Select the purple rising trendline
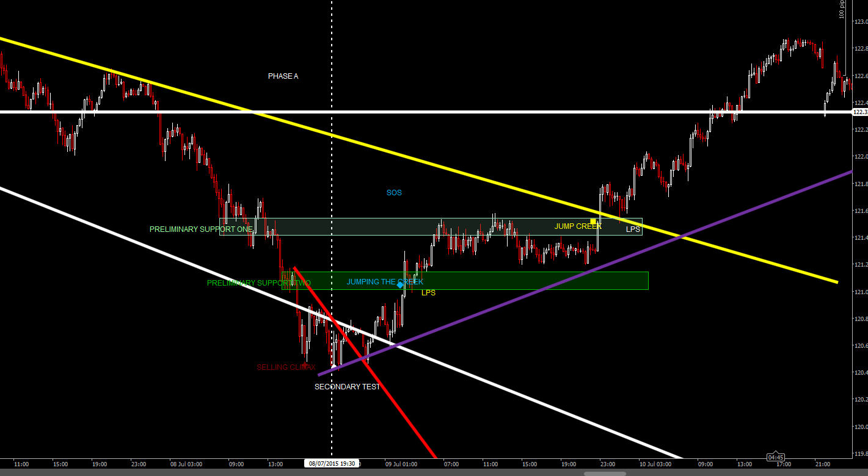Screen dimensions: 868x476 585,273
